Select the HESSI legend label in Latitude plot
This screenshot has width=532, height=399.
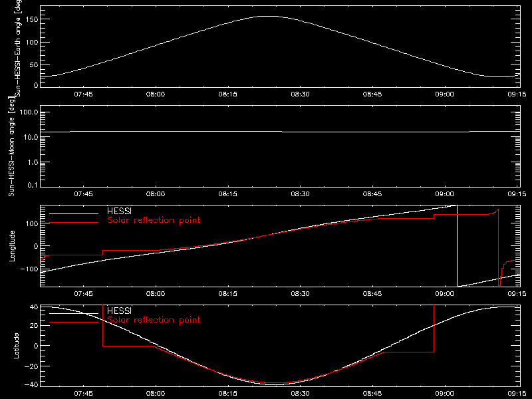pyautogui.click(x=119, y=311)
